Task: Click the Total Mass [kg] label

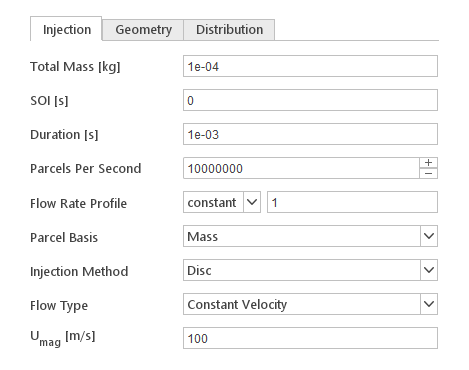Action: (x=75, y=67)
